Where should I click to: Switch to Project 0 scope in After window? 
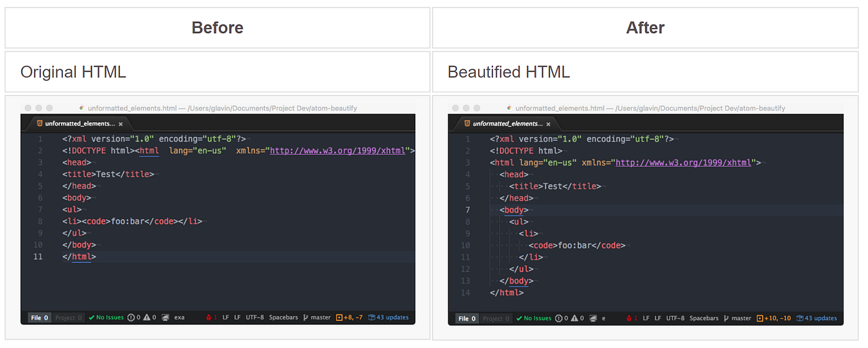[496, 318]
